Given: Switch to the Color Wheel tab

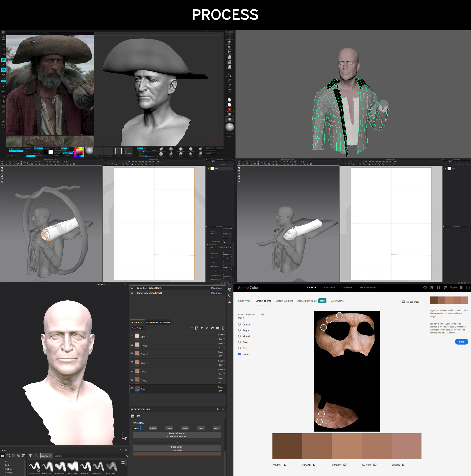Looking at the screenshot, I should [x=245, y=301].
